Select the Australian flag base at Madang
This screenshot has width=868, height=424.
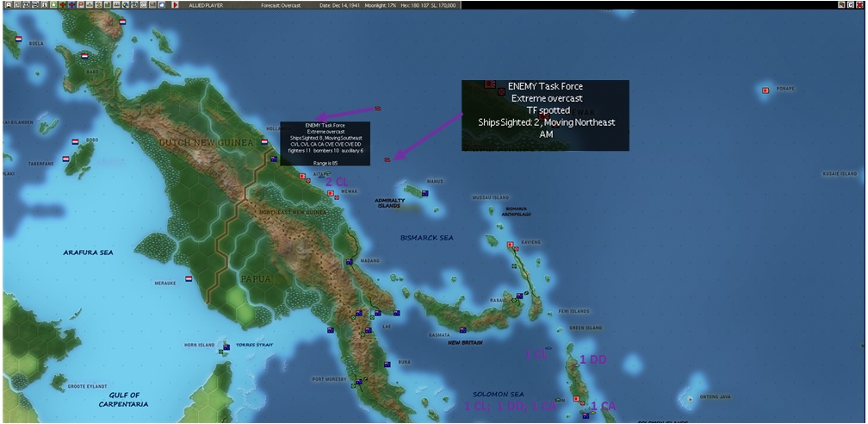tap(350, 262)
